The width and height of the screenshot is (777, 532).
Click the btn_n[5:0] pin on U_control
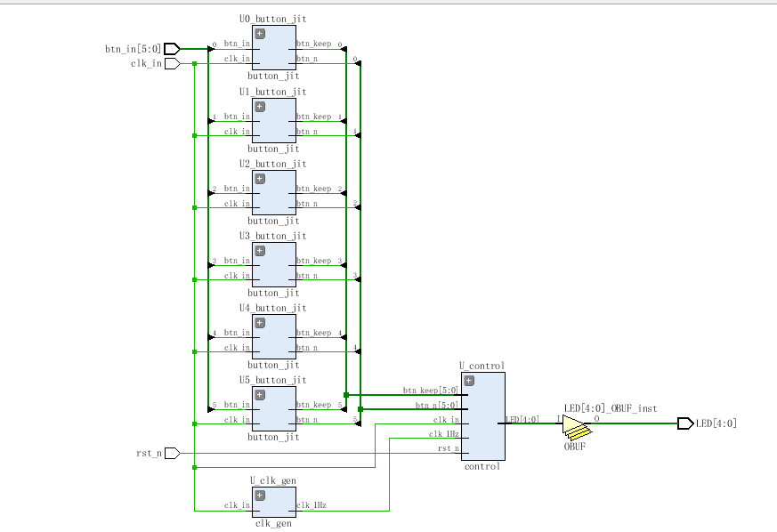click(437, 405)
